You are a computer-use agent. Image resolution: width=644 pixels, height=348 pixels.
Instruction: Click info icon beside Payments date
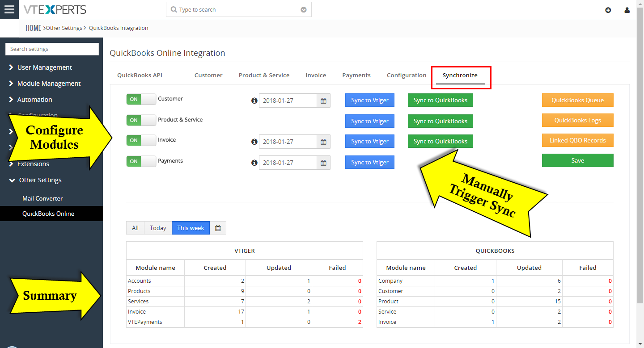coord(254,163)
